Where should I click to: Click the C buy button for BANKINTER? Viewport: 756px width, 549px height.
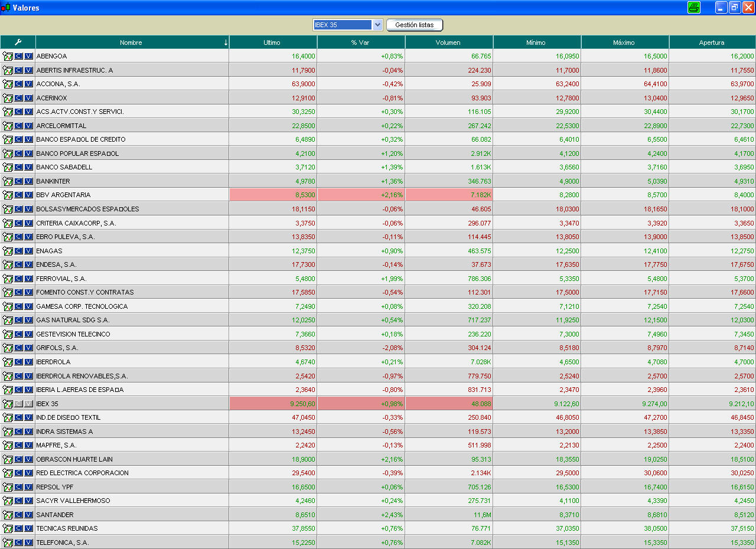click(x=18, y=181)
